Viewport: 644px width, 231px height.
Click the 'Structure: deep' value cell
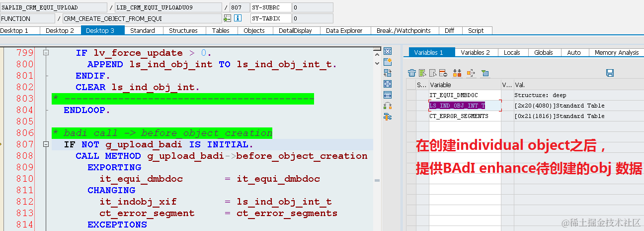(578, 95)
